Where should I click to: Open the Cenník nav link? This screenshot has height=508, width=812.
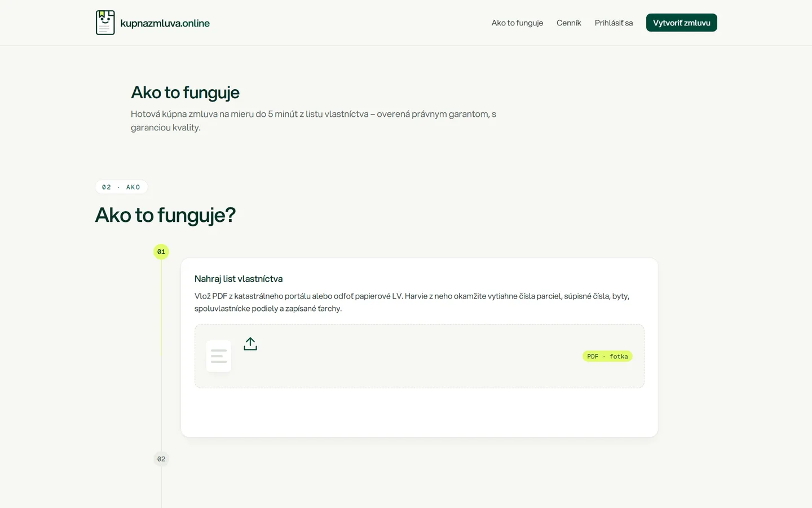pyautogui.click(x=569, y=23)
